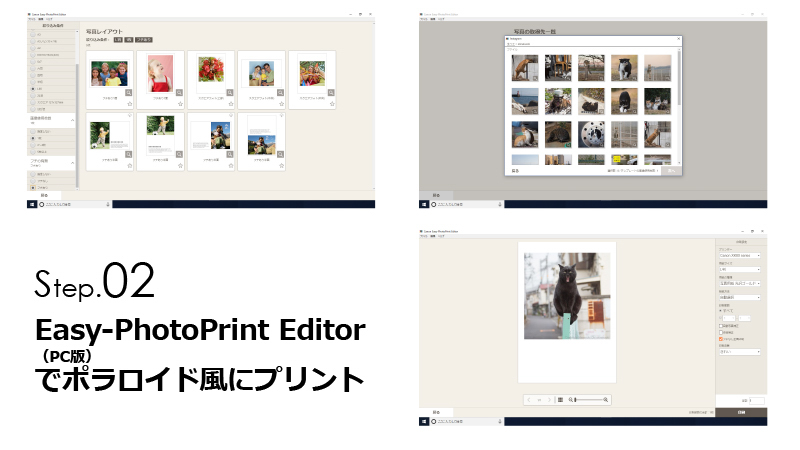This screenshot has height=450, width=800.
Task: Go to next page in print preview toolbar
Action: click(x=549, y=400)
